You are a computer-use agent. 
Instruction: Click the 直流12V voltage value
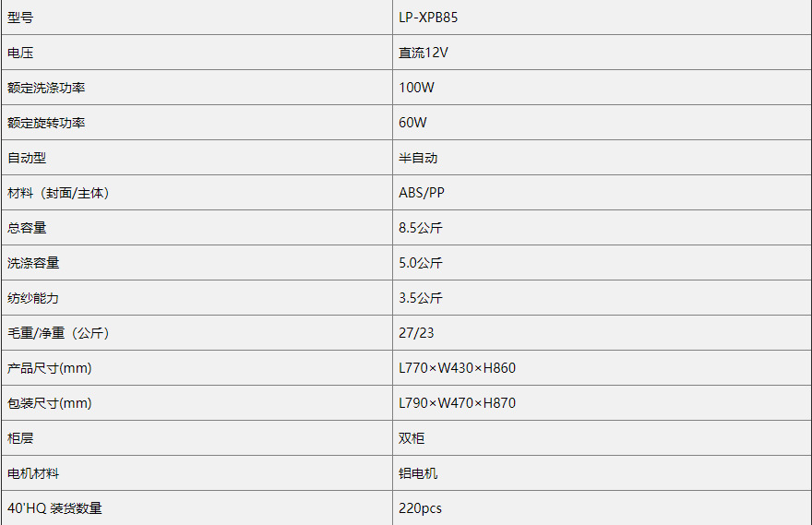[424, 53]
